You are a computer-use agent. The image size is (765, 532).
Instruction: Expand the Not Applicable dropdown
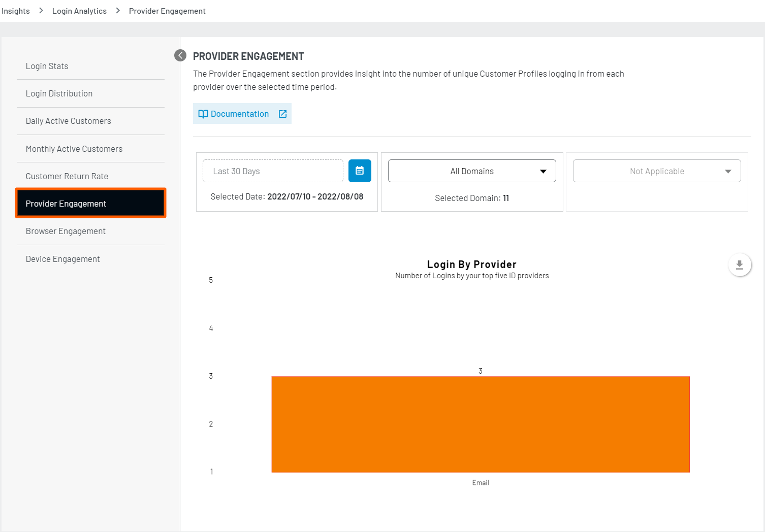coord(656,171)
